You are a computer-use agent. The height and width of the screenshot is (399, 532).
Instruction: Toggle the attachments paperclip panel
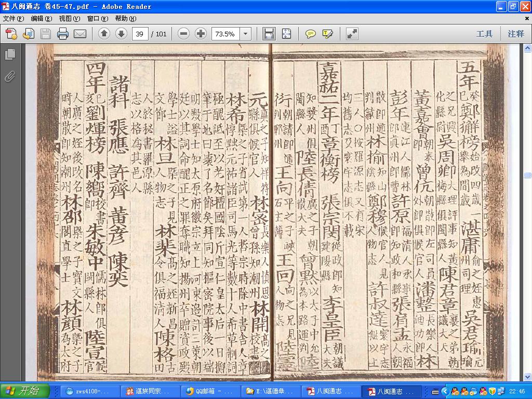10,77
